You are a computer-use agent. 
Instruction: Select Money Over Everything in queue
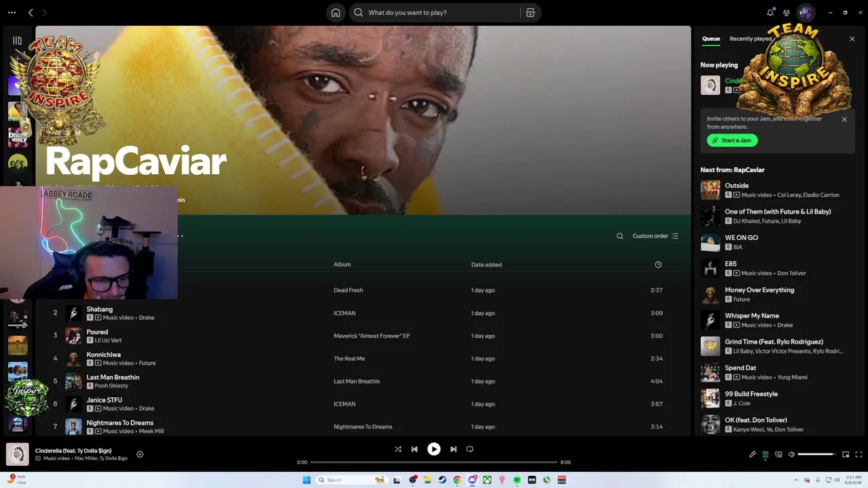pyautogui.click(x=777, y=294)
